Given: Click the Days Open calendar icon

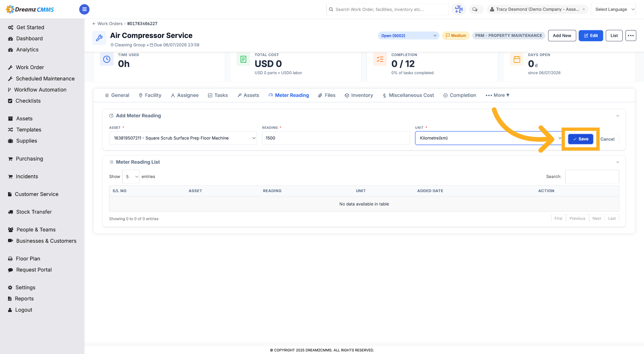Looking at the screenshot, I should pos(517,59).
